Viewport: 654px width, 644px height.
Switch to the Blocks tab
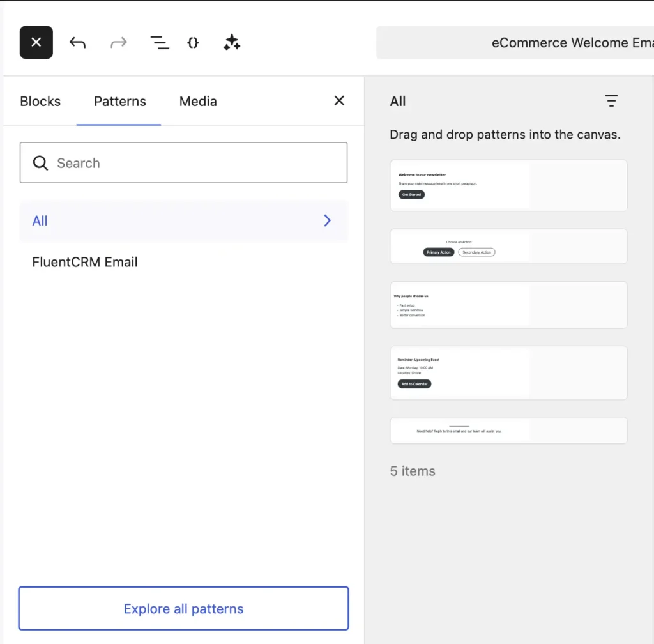[x=40, y=102]
